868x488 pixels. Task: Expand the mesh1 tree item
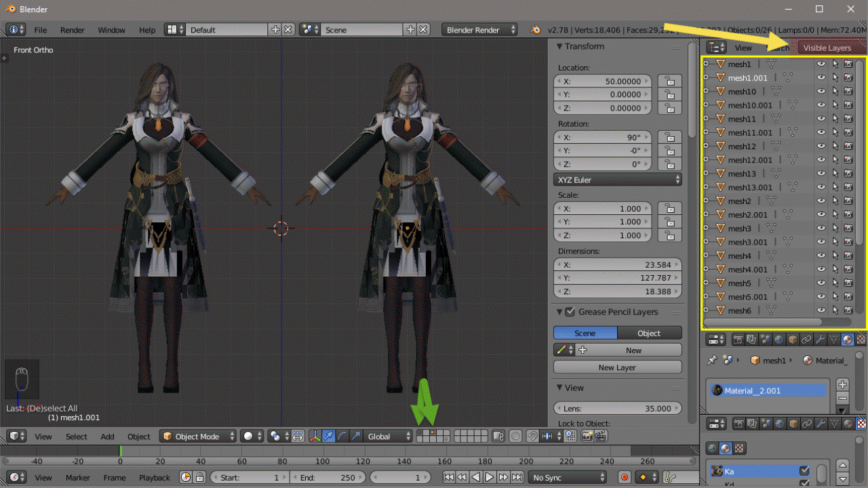coord(706,64)
